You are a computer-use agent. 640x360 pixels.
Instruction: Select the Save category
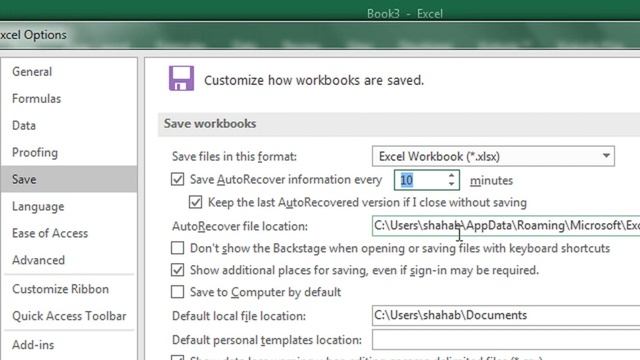click(69, 179)
